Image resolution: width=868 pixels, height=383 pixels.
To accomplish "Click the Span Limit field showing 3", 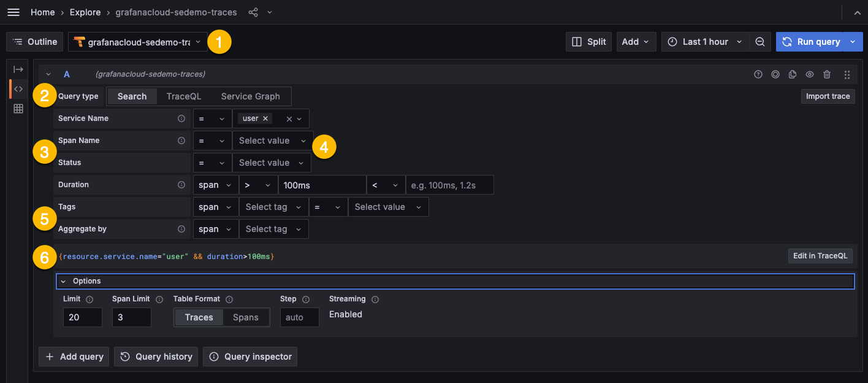I will 131,317.
